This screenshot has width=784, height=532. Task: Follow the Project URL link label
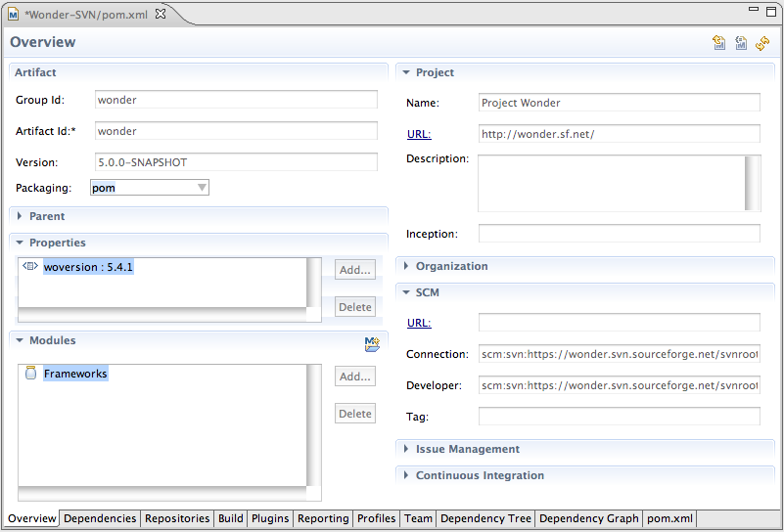[x=419, y=134]
